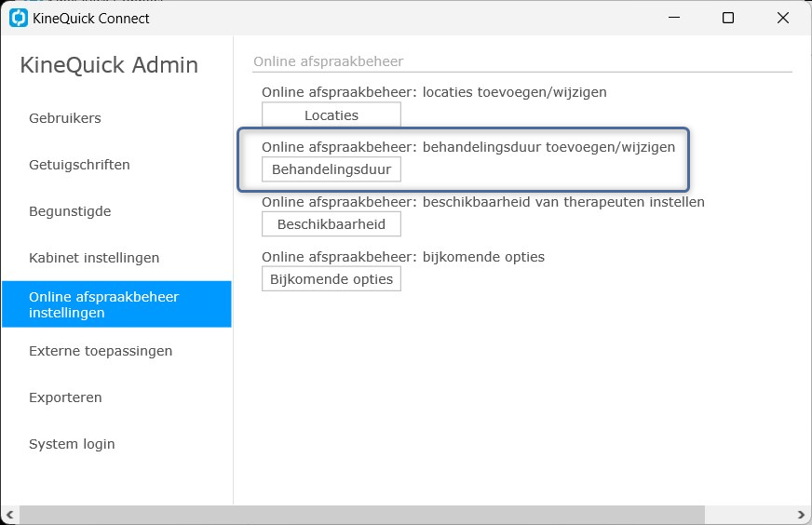Go to Kabinet instellingen
The width and height of the screenshot is (812, 525).
pos(94,258)
